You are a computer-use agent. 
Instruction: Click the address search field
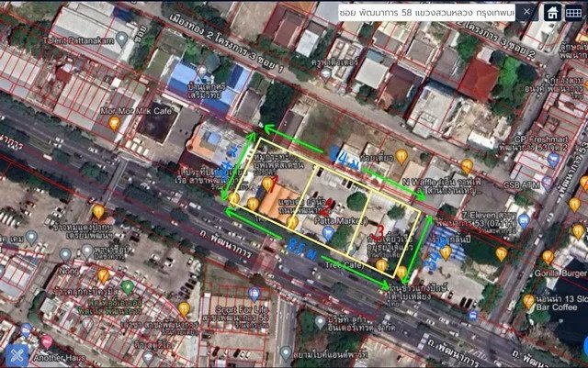(x=426, y=12)
